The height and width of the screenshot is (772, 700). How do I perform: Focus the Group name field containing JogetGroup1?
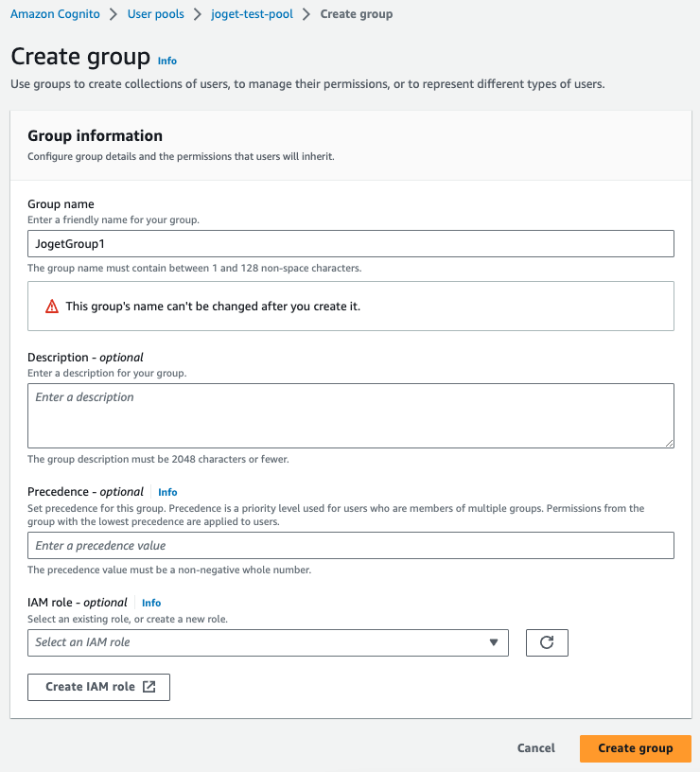350,243
